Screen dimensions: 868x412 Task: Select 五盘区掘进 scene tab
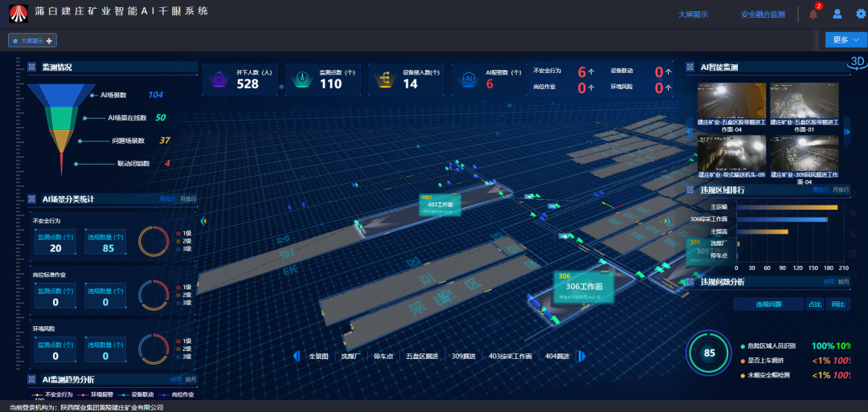[x=422, y=356]
